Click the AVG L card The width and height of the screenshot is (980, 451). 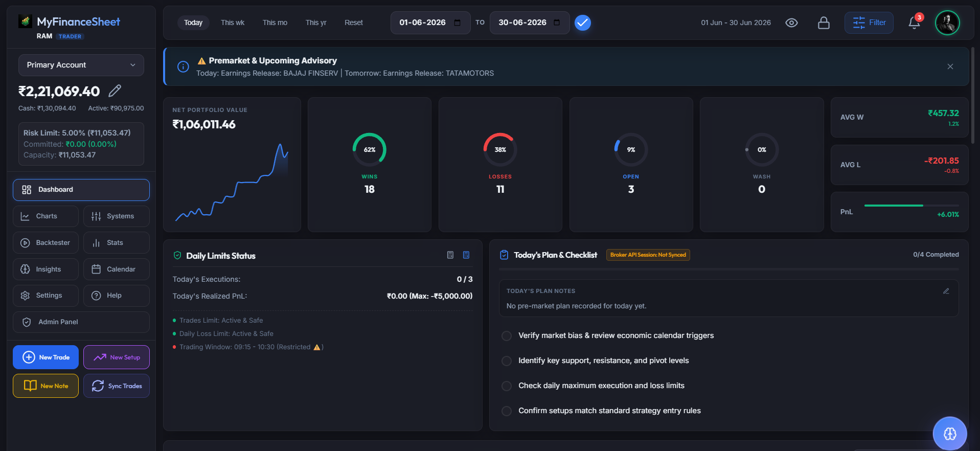tap(900, 165)
